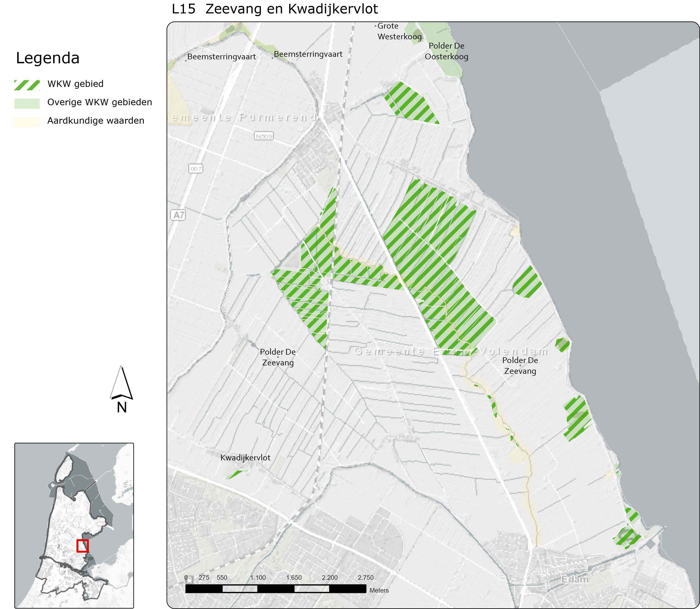Click the A7 highway shield icon
Image resolution: width=700 pixels, height=609 pixels.
click(178, 215)
